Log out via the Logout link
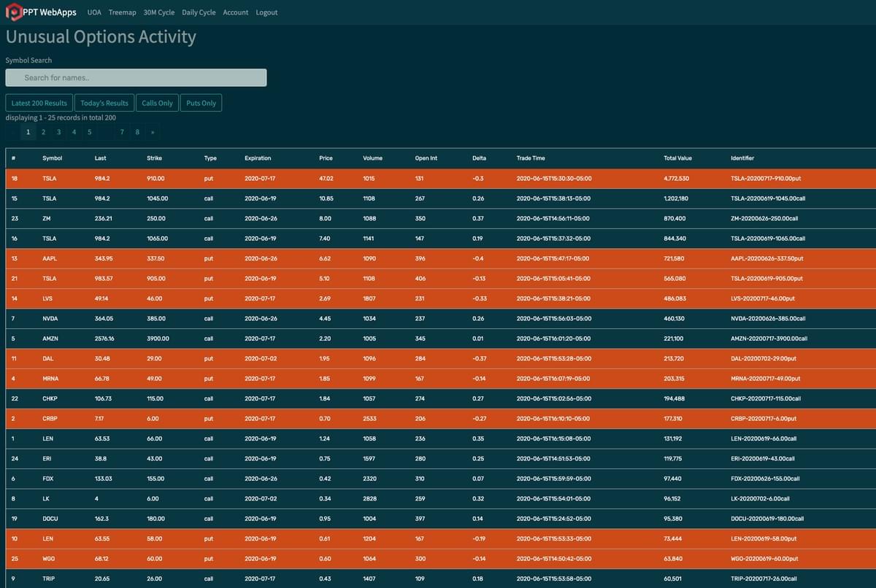 coord(266,12)
